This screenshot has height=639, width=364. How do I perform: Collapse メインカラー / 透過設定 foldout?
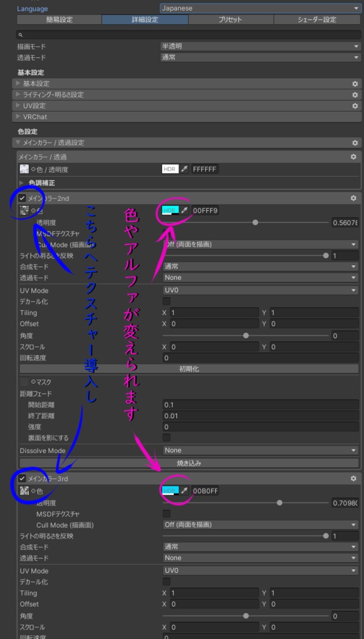coord(18,143)
